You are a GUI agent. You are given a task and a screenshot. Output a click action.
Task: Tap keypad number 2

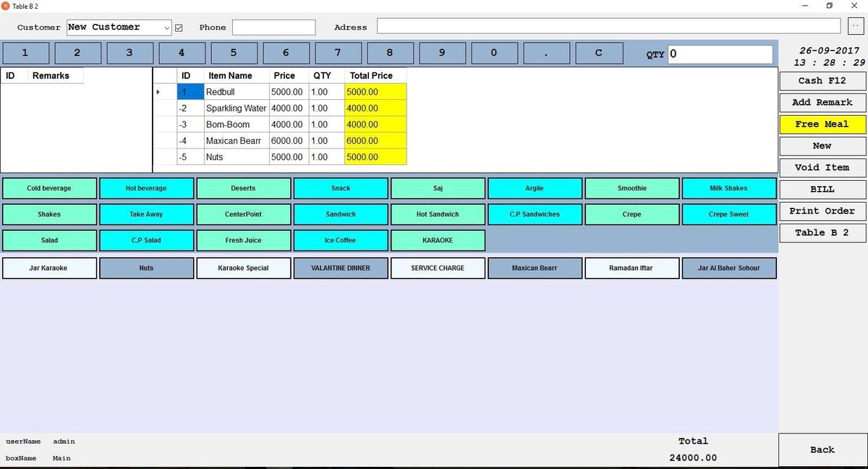tap(77, 53)
